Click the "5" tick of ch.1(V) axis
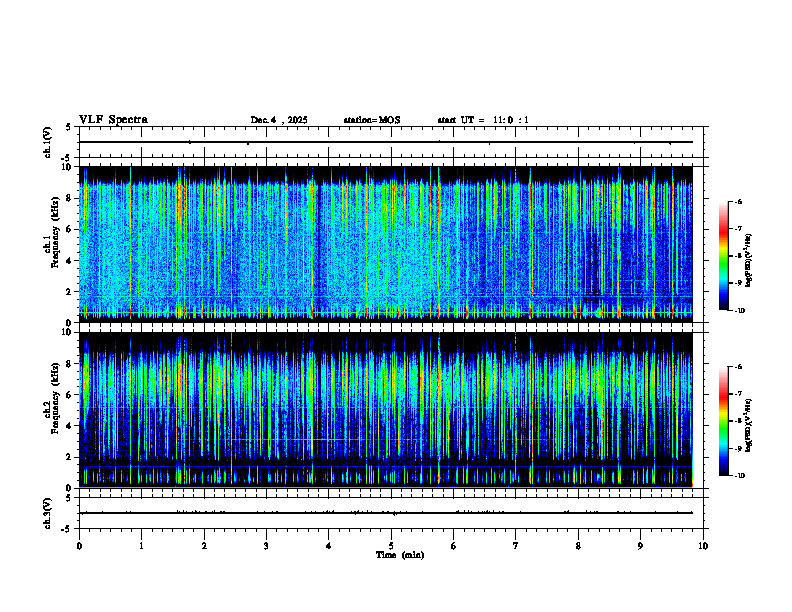Screen dimensions: 792x612 coord(69,127)
